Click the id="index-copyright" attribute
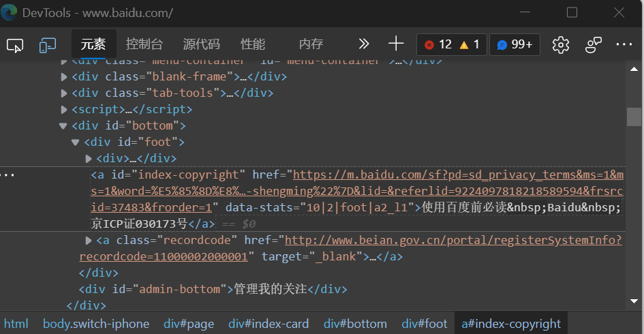Image resolution: width=644 pixels, height=334 pixels. point(178,174)
